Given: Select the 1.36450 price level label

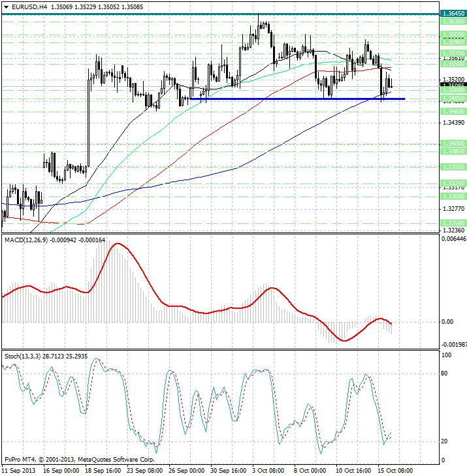Looking at the screenshot, I should click(x=453, y=14).
